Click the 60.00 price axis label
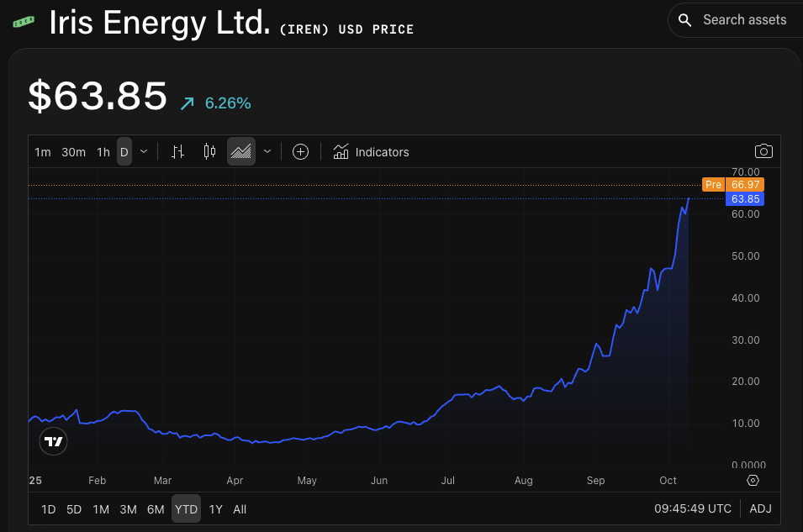 coord(746,214)
